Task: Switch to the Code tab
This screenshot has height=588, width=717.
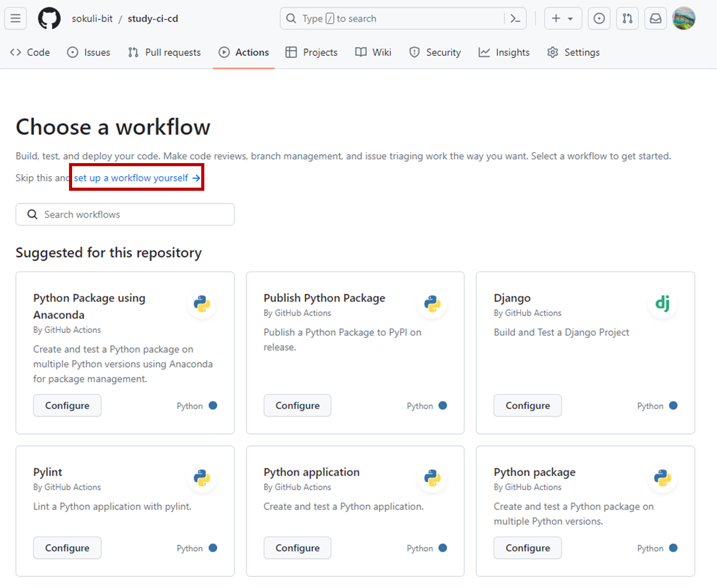Action: (30, 52)
